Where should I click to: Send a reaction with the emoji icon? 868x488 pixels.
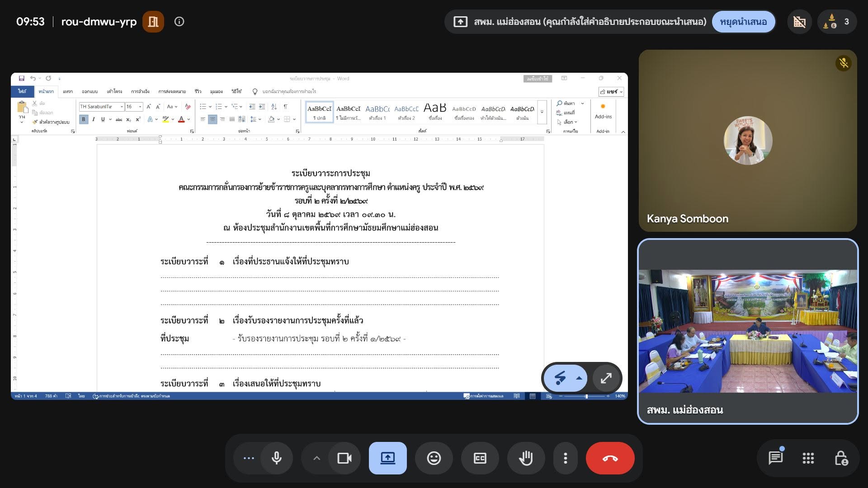click(x=434, y=458)
